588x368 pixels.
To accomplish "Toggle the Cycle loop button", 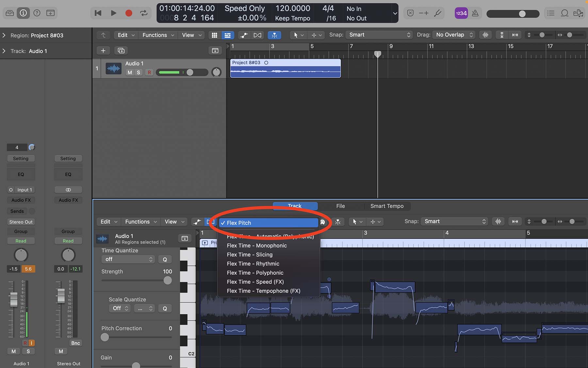I will 144,13.
